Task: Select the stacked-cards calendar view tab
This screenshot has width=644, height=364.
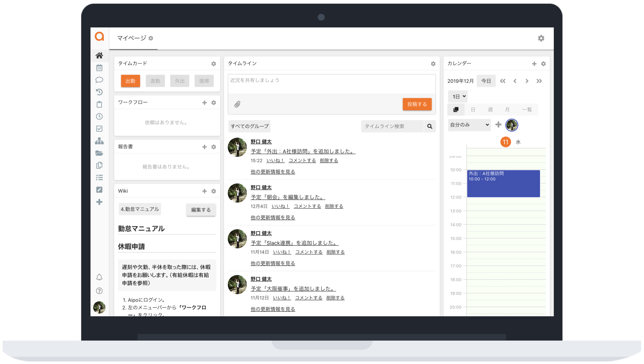Action: point(456,110)
